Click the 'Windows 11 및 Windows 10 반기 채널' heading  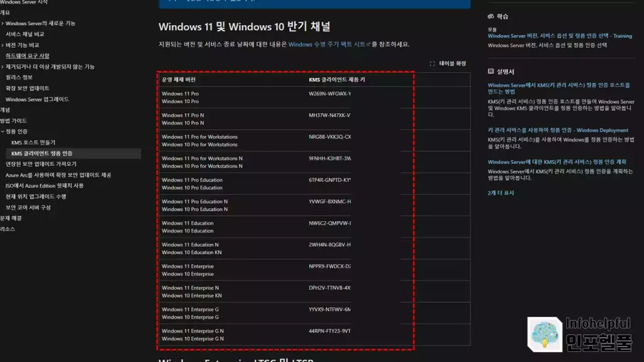245,26
